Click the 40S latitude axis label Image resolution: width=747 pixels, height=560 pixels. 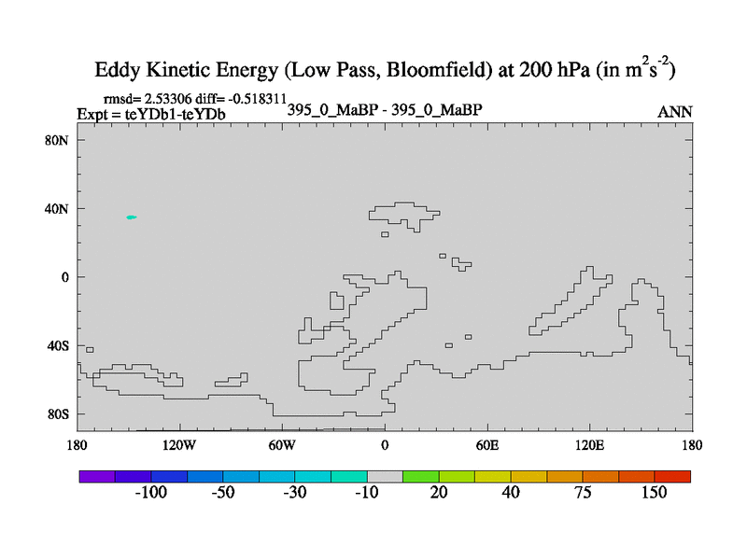(x=59, y=345)
